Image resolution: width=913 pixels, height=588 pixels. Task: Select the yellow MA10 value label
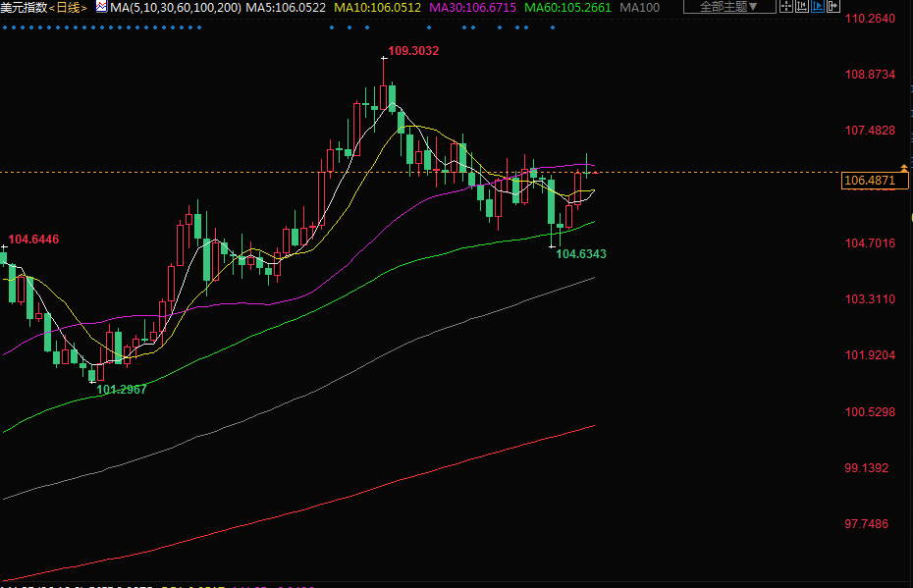tap(378, 7)
